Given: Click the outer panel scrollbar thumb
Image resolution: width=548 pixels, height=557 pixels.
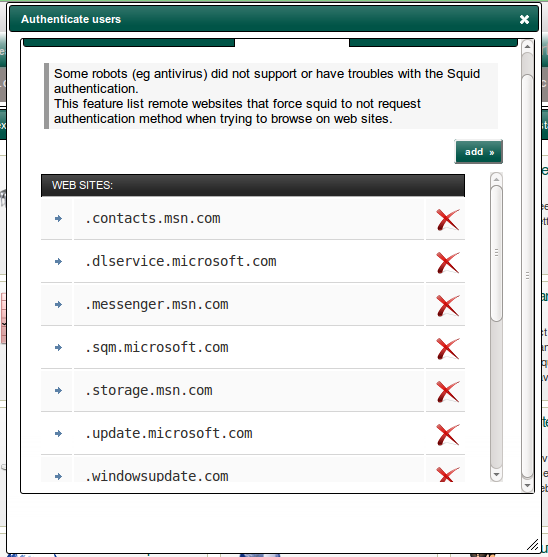Looking at the screenshot, I should pos(527,276).
